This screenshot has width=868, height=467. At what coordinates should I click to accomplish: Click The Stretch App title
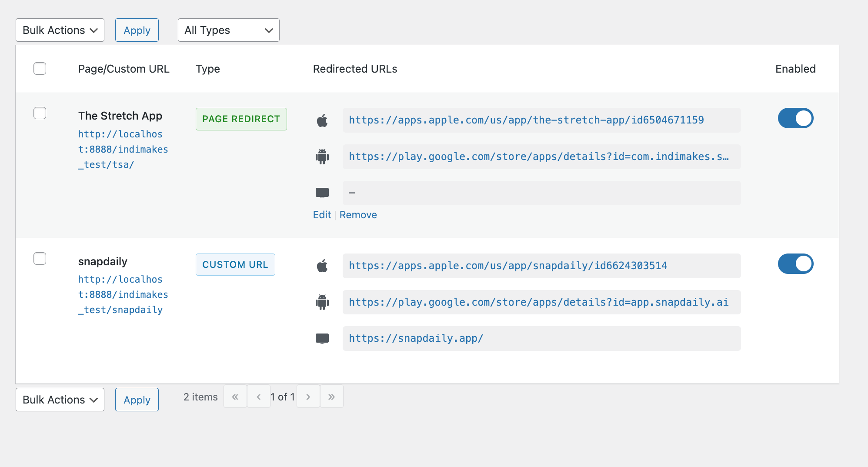tap(120, 116)
